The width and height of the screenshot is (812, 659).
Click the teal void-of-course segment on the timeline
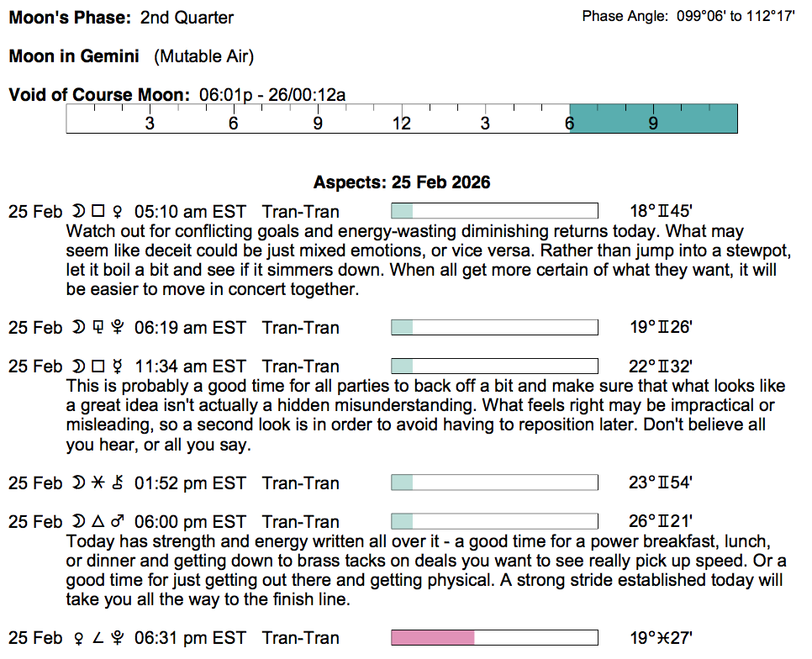(x=653, y=119)
